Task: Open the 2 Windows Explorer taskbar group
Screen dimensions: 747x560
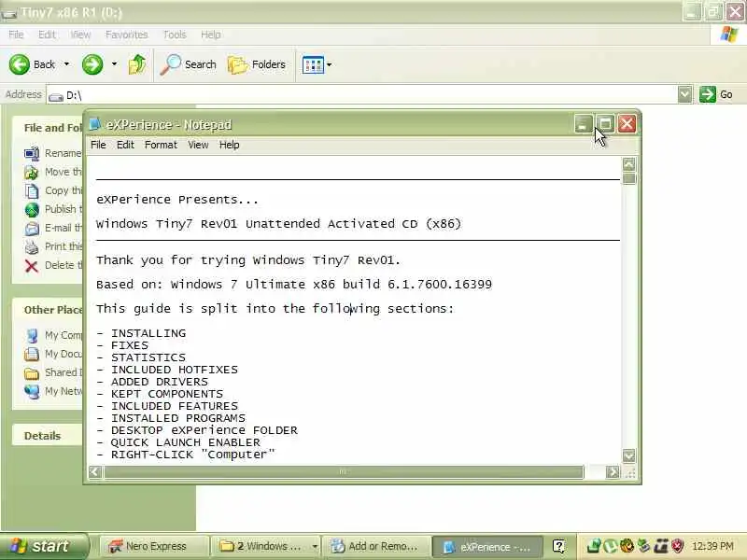Action: [x=266, y=546]
